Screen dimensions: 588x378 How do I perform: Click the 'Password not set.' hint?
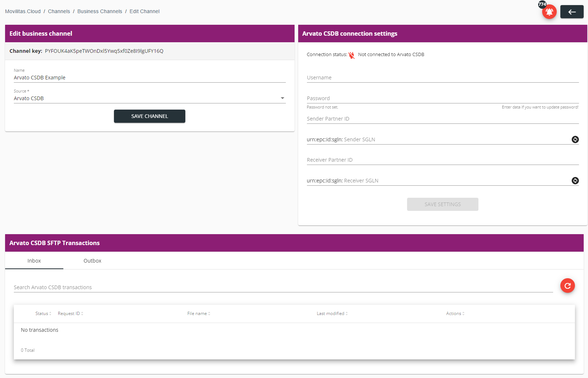point(323,107)
